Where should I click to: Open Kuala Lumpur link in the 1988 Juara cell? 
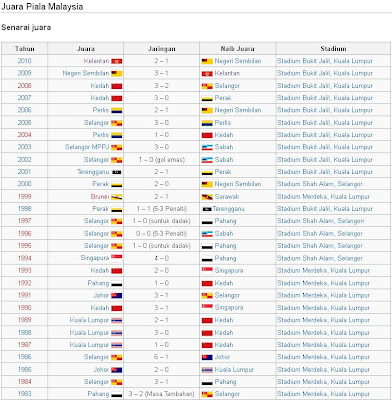[89, 333]
